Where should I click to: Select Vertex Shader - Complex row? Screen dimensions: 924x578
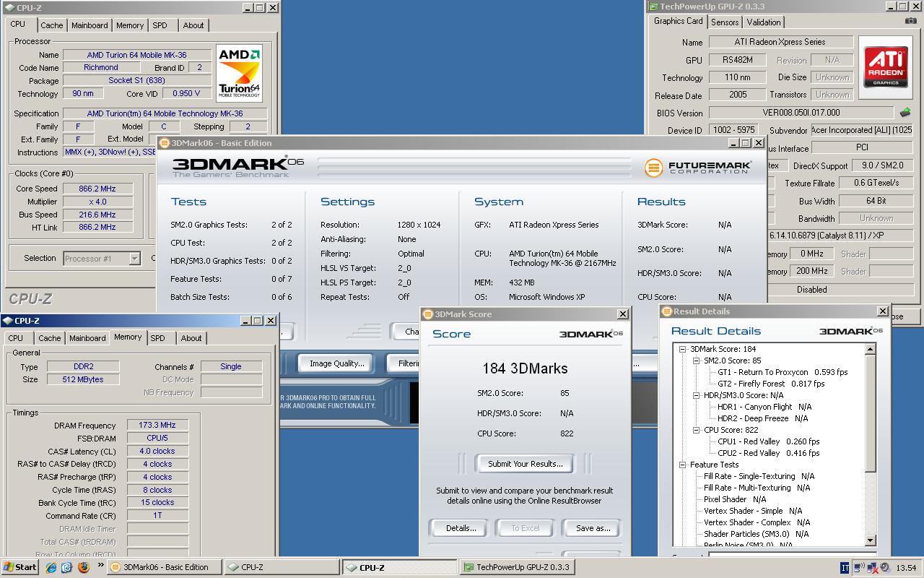pyautogui.click(x=757, y=522)
